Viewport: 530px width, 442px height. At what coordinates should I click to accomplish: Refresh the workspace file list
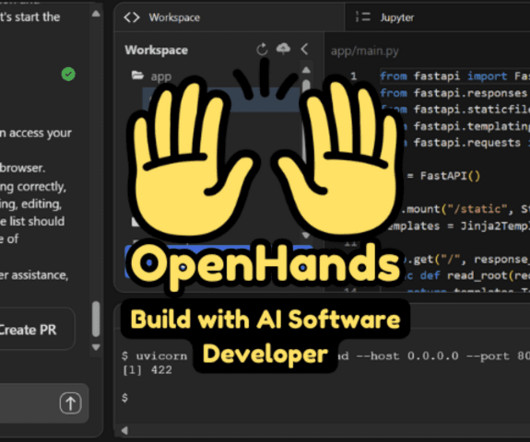tap(262, 49)
